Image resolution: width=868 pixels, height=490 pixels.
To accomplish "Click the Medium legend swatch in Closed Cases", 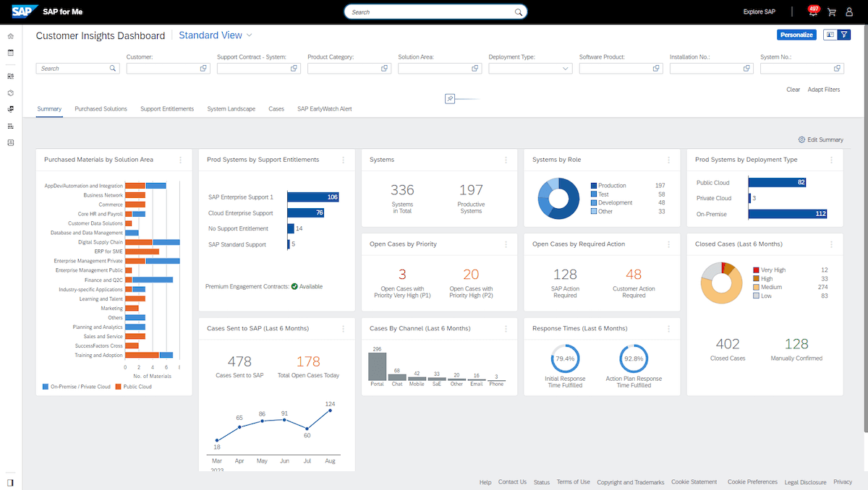I will (x=757, y=287).
